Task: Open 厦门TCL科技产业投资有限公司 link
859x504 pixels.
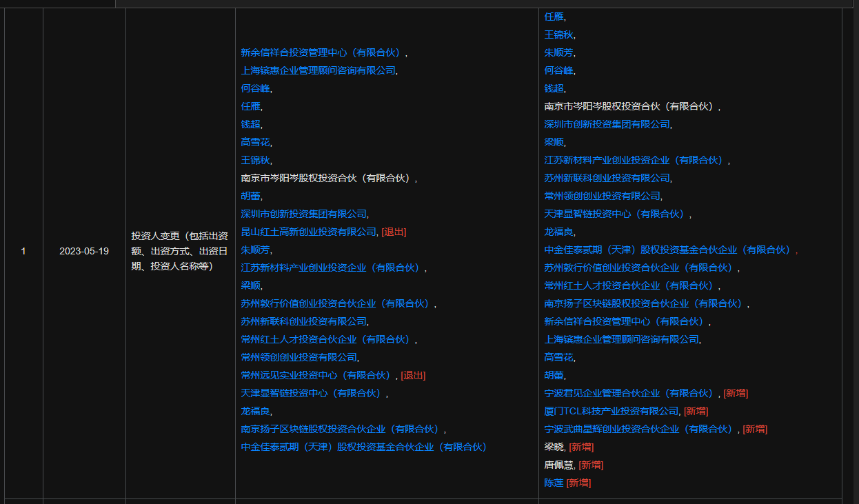Action: pos(612,411)
